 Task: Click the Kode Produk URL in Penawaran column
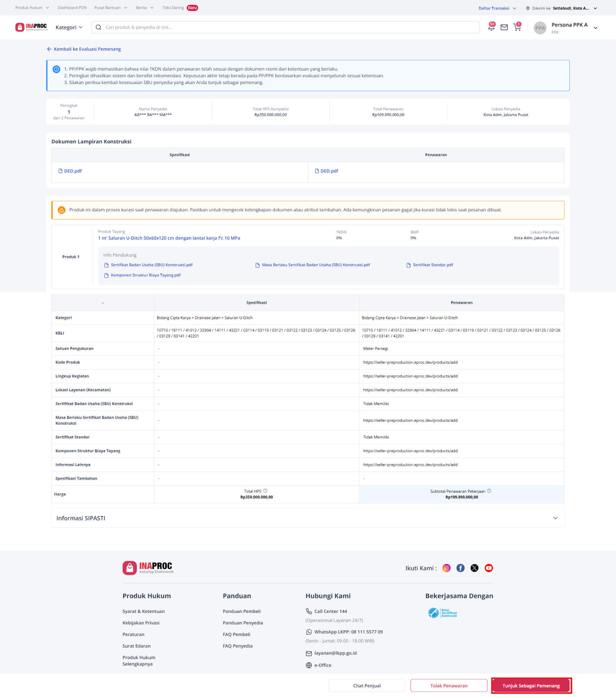(x=410, y=362)
